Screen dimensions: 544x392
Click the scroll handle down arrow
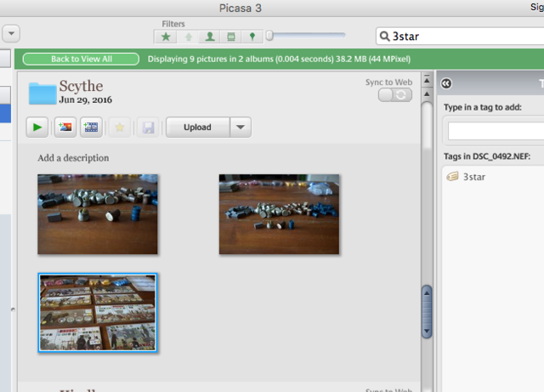click(427, 331)
